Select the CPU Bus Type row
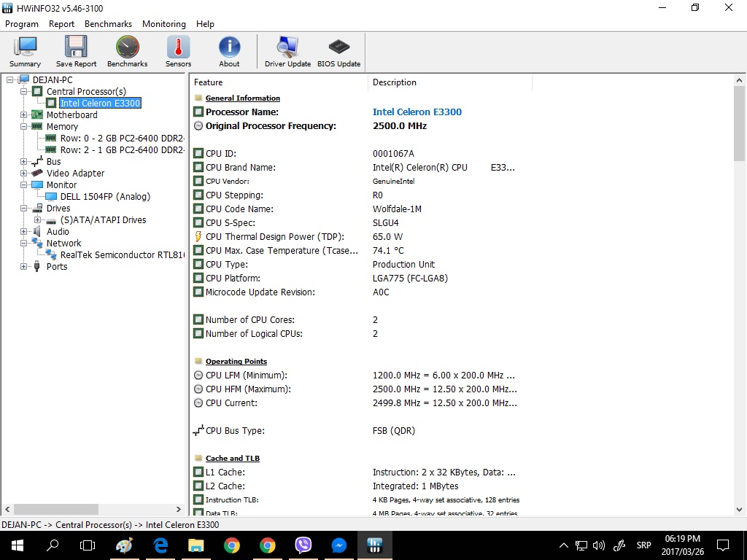This screenshot has width=747, height=560. click(x=362, y=431)
